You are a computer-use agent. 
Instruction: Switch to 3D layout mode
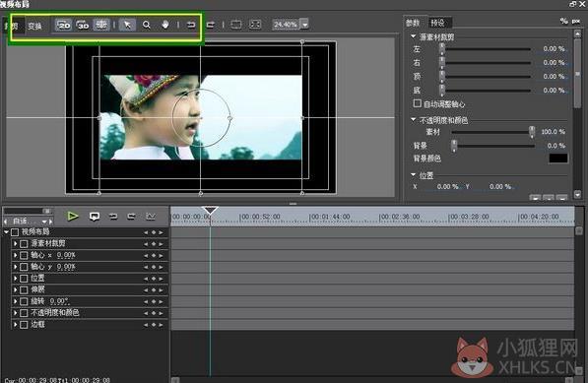pyautogui.click(x=83, y=26)
